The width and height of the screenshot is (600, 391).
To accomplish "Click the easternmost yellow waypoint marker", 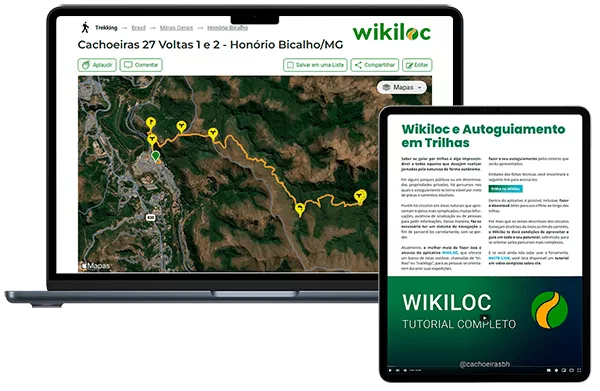I will (x=360, y=197).
